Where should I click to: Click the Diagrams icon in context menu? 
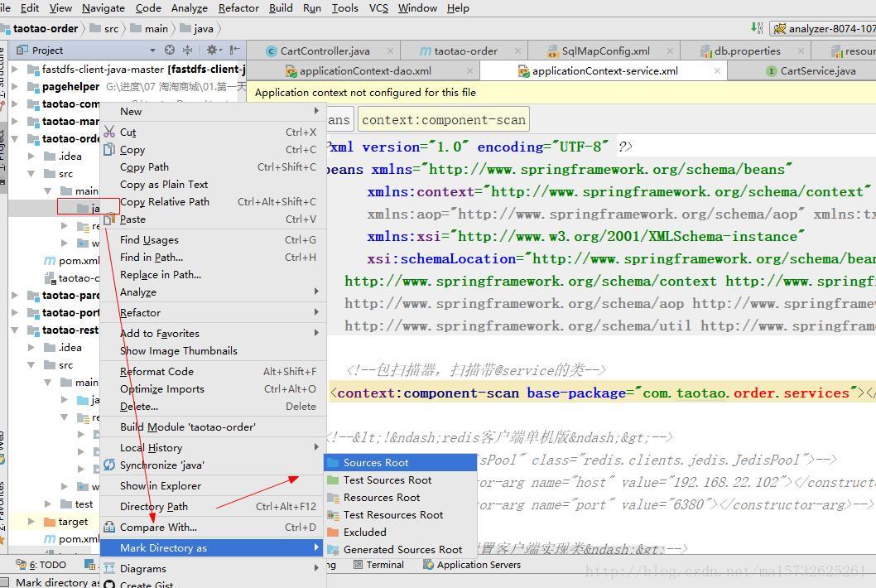coord(109,568)
